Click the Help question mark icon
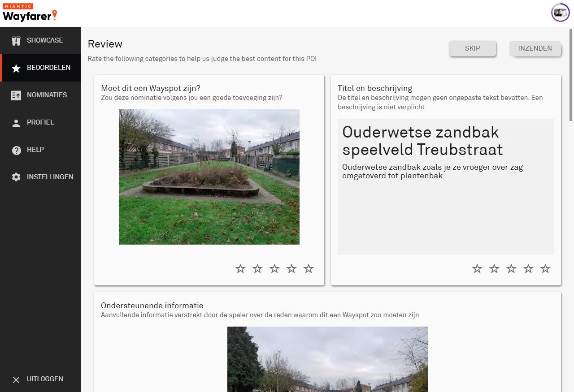This screenshot has width=574, height=392. pyautogui.click(x=16, y=150)
